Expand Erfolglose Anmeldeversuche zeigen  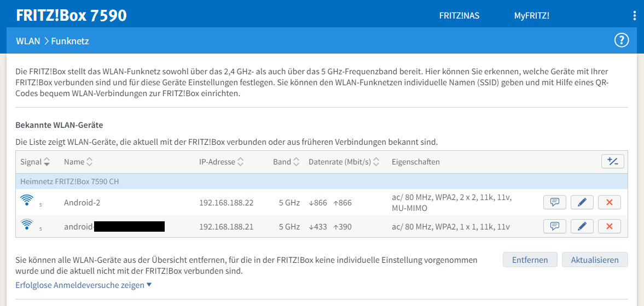point(83,285)
